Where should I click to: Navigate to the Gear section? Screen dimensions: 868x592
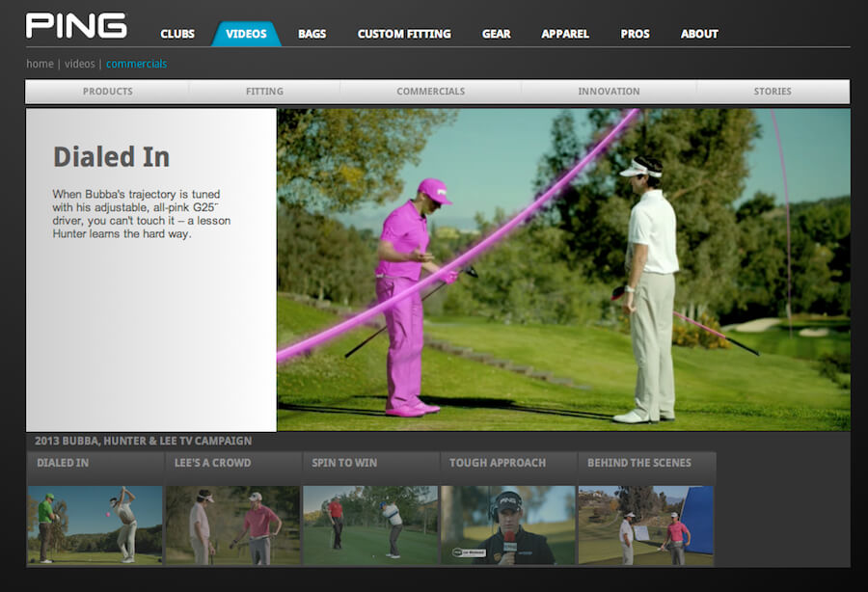(x=496, y=34)
